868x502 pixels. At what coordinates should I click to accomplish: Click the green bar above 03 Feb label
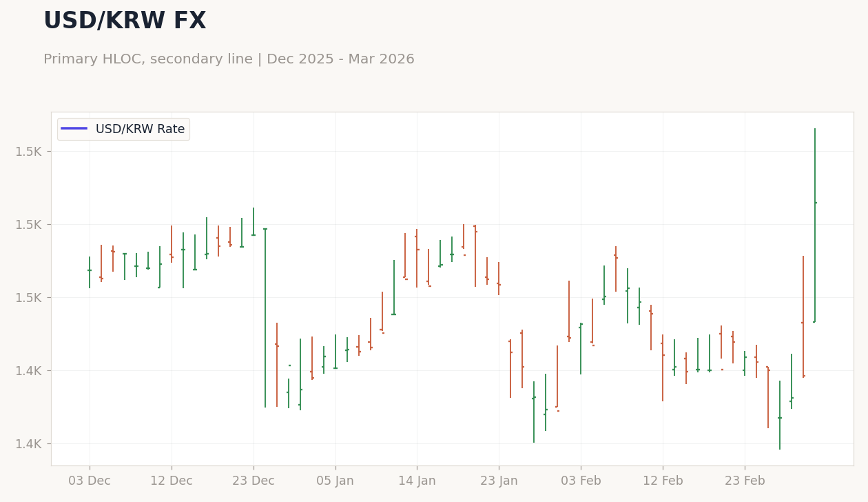tap(581, 348)
